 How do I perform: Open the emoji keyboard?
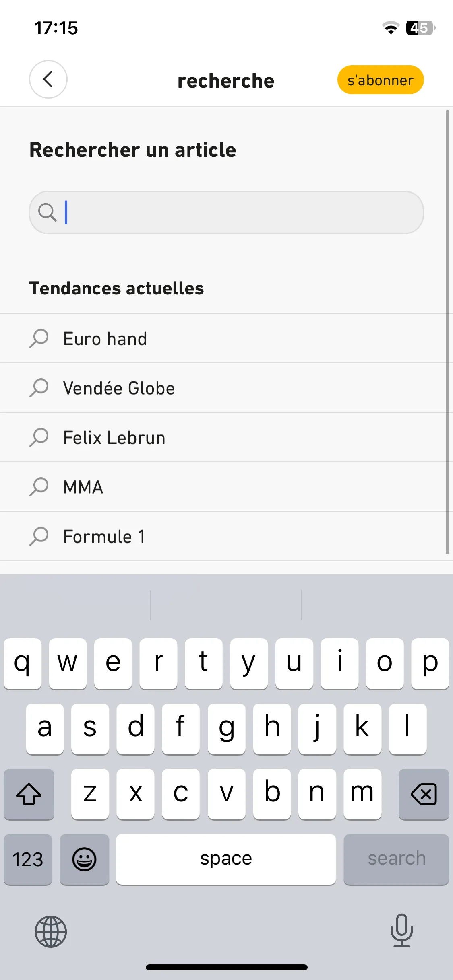coord(85,859)
